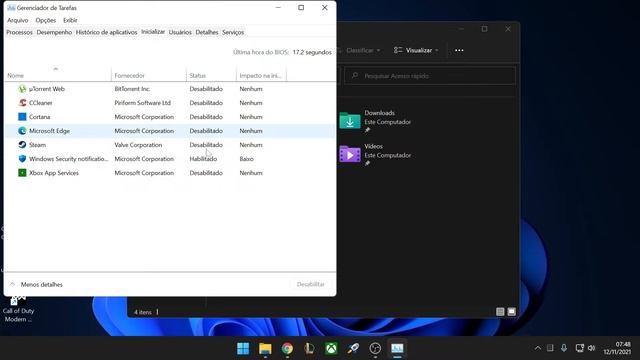640x360 pixels.
Task: Click the Steam icon in startup list
Action: pyautogui.click(x=22, y=145)
